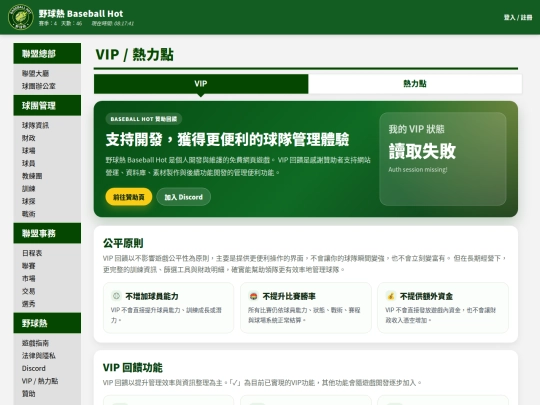Click the 讀取失敗 status text
The image size is (540, 405).
tap(422, 151)
